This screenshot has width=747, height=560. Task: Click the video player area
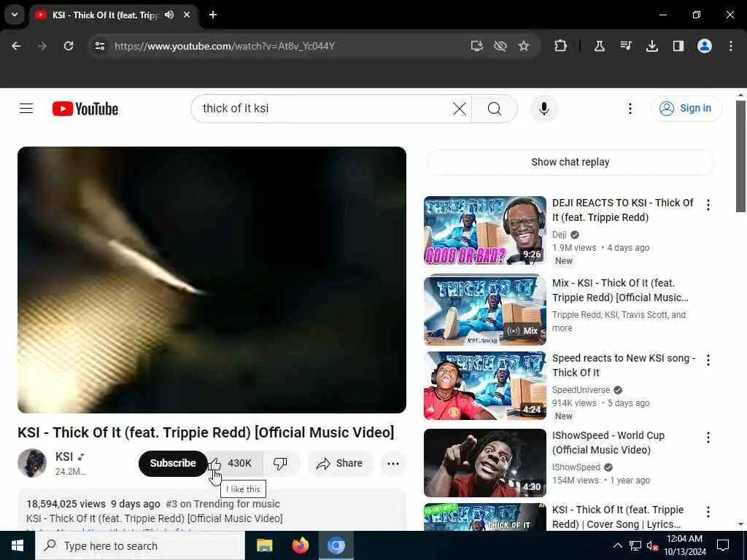click(x=212, y=280)
